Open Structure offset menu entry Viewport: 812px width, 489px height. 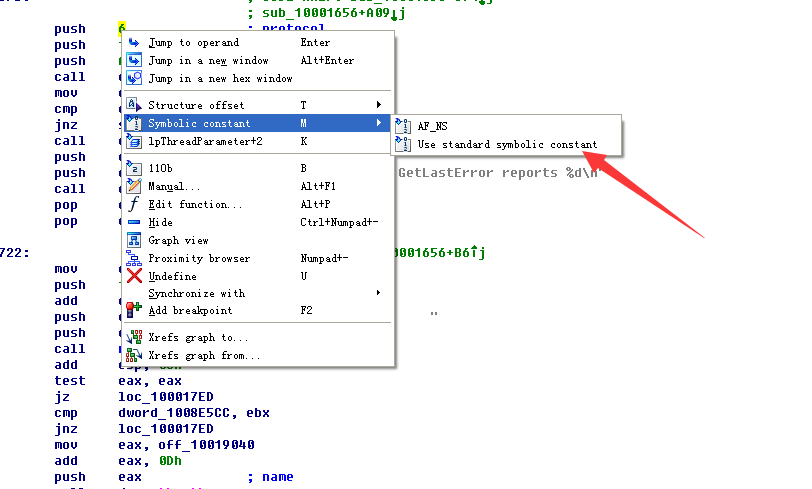(x=258, y=105)
